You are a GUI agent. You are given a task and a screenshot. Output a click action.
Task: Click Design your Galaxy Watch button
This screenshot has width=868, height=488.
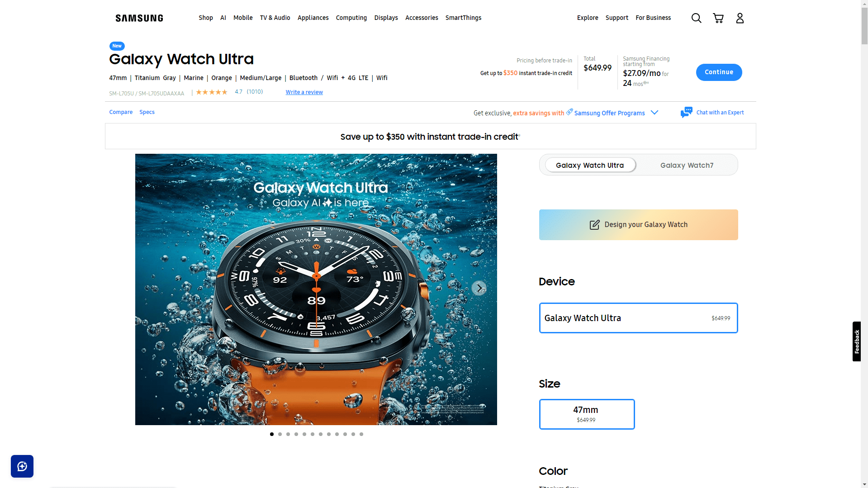coord(638,225)
